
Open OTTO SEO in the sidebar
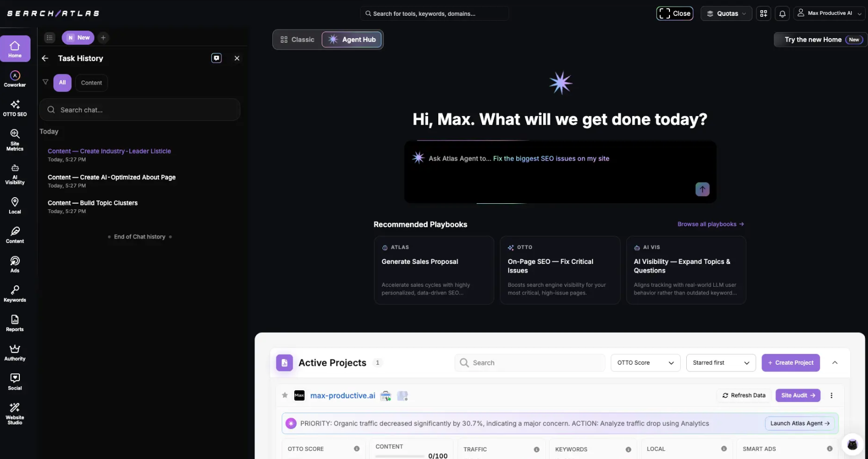(x=15, y=108)
